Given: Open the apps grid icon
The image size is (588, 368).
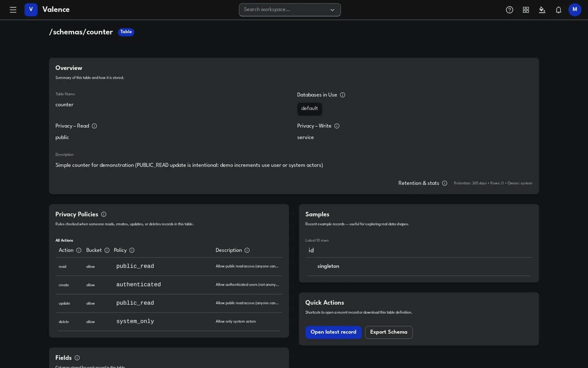Looking at the screenshot, I should click(x=526, y=10).
